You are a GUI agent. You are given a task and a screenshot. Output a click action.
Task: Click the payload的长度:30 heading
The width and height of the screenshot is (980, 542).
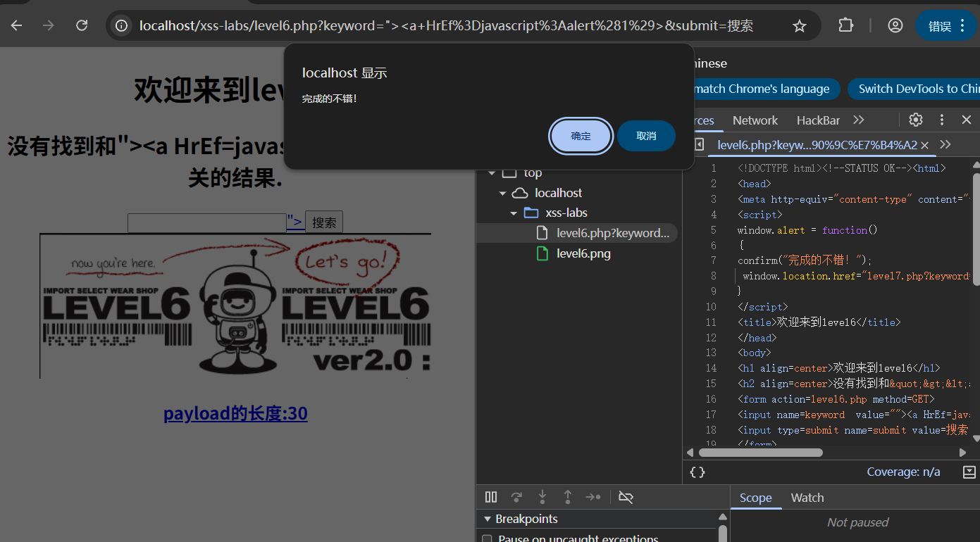click(235, 413)
